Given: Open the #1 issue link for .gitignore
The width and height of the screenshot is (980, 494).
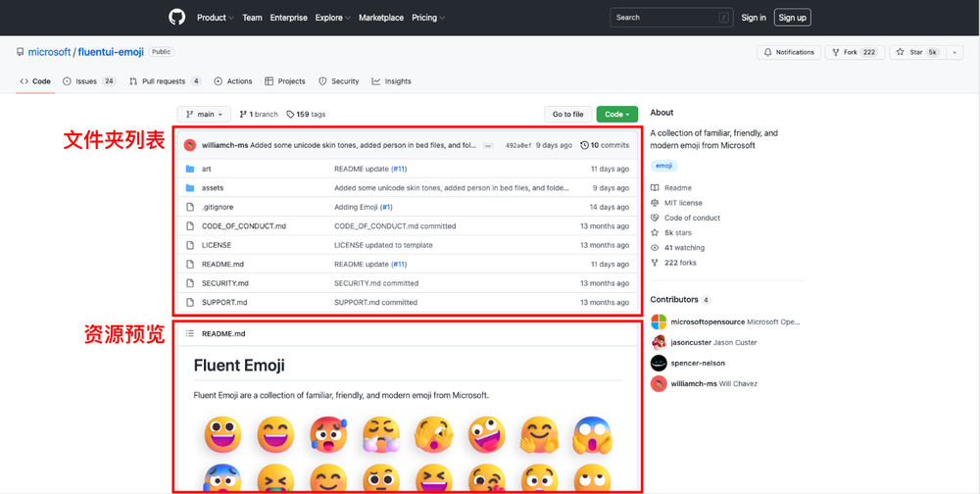Looking at the screenshot, I should pyautogui.click(x=386, y=207).
